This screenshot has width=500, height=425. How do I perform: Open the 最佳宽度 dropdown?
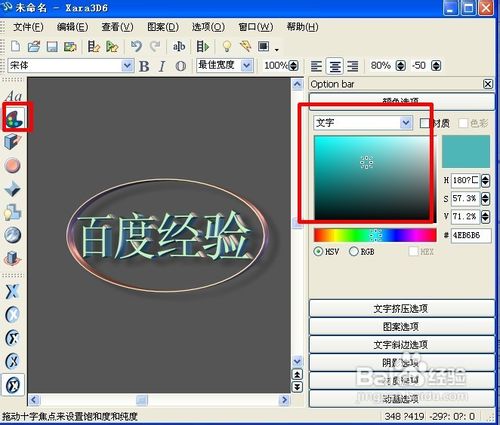(246, 65)
